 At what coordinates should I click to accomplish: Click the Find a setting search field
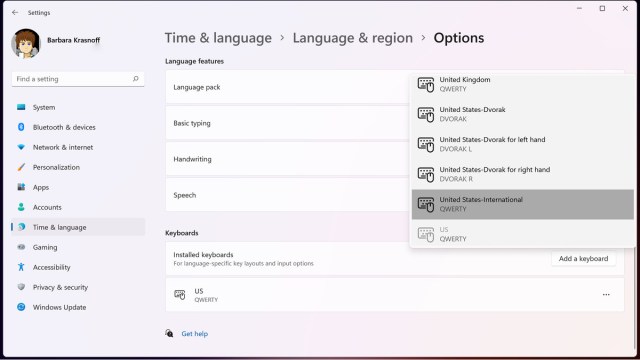[x=78, y=79]
